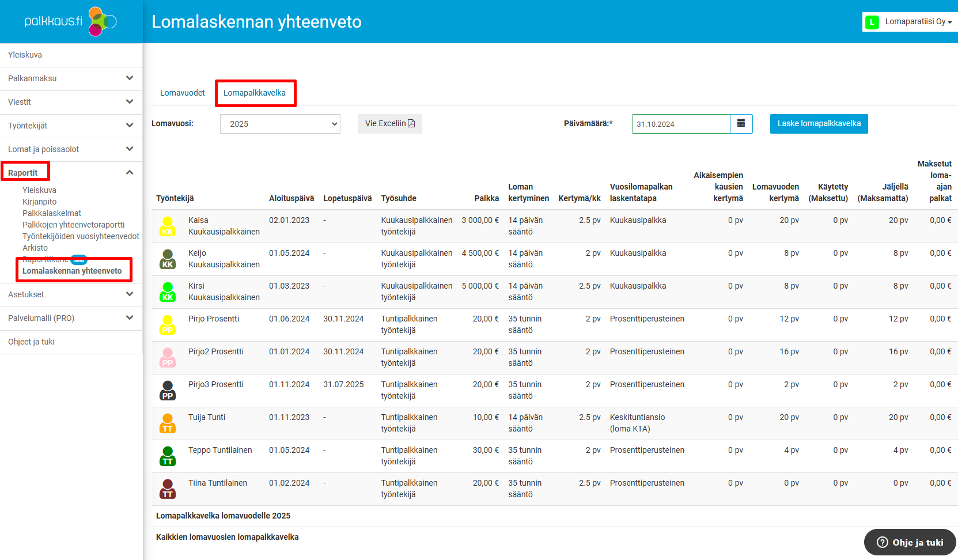
Task: Expand the Asetukset menu chevron
Action: [x=130, y=294]
